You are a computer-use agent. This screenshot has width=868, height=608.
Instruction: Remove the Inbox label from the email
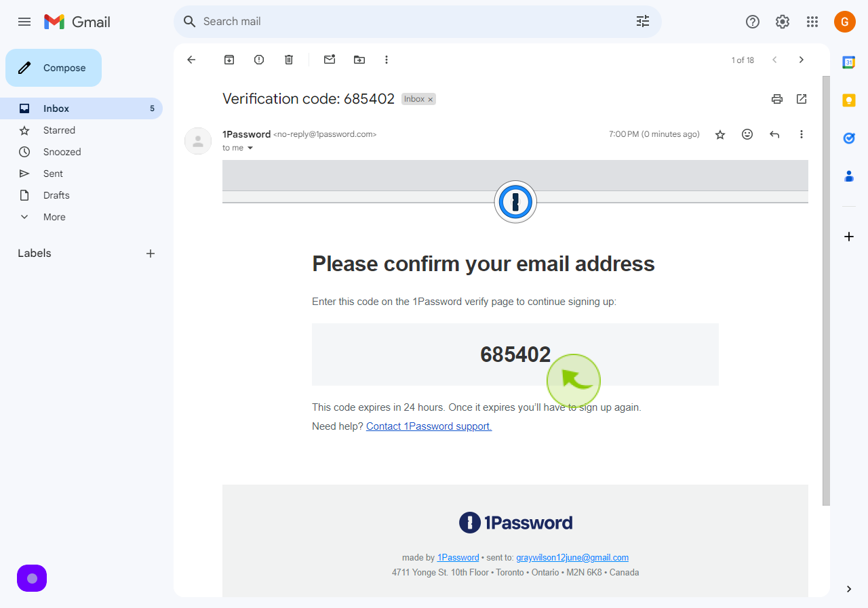click(430, 100)
